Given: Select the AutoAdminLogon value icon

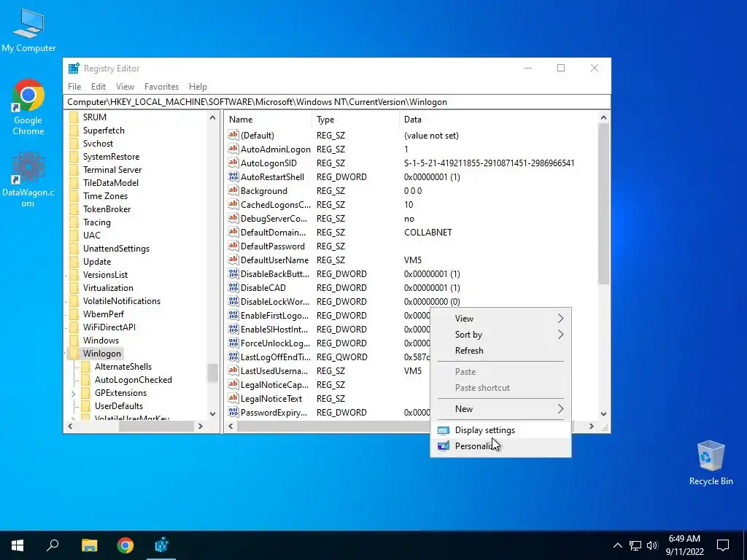Looking at the screenshot, I should click(x=233, y=149).
